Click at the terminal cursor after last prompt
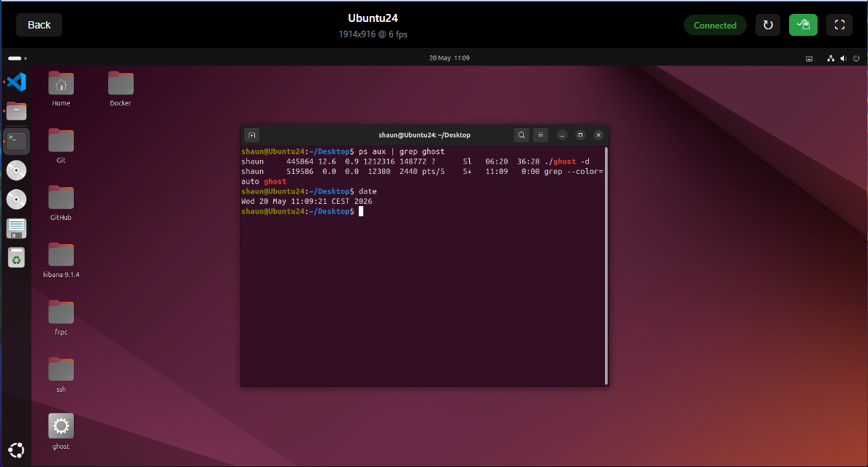 (x=361, y=212)
